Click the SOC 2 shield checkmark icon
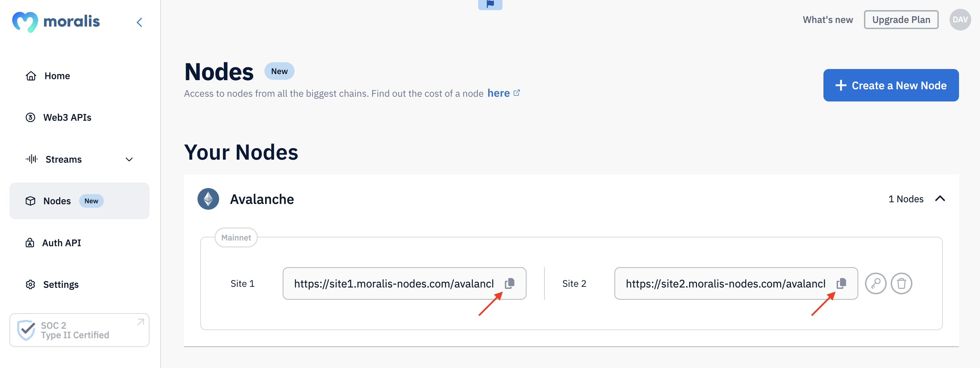The image size is (980, 368). [x=26, y=330]
